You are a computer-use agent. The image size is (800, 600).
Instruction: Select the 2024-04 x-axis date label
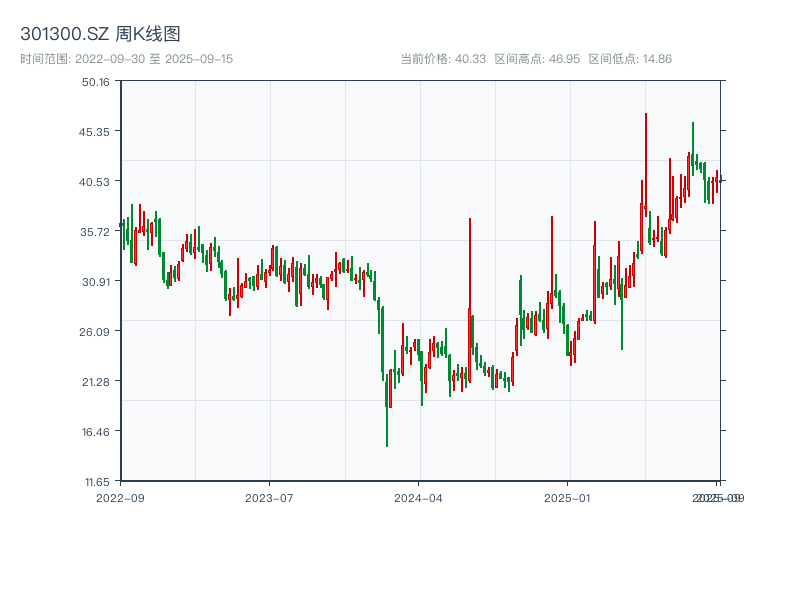(x=419, y=497)
